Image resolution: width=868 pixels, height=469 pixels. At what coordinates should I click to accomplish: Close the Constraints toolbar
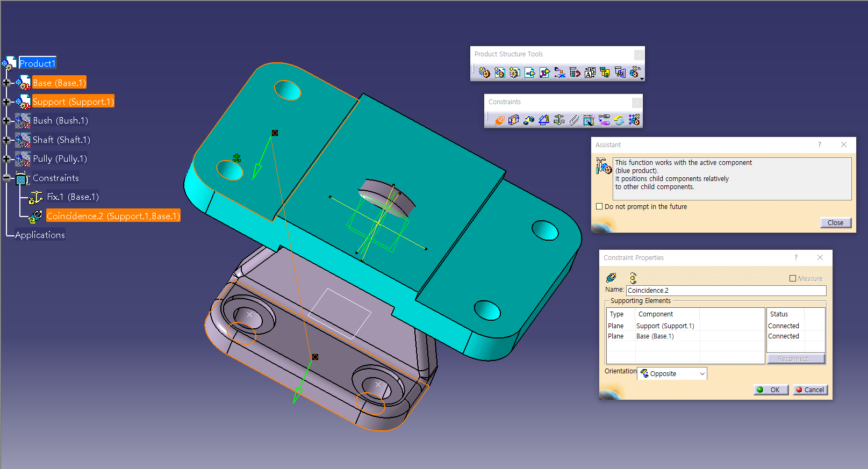coord(637,102)
